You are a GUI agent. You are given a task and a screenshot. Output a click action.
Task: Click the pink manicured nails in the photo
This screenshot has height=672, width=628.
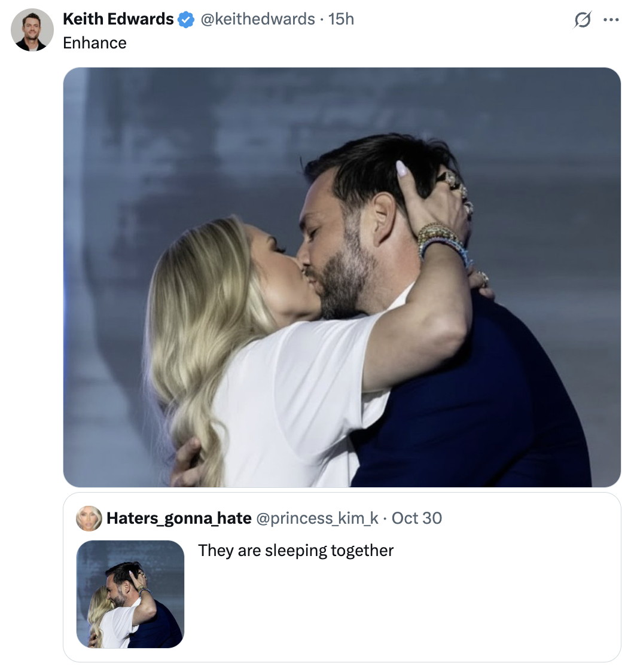(x=403, y=169)
